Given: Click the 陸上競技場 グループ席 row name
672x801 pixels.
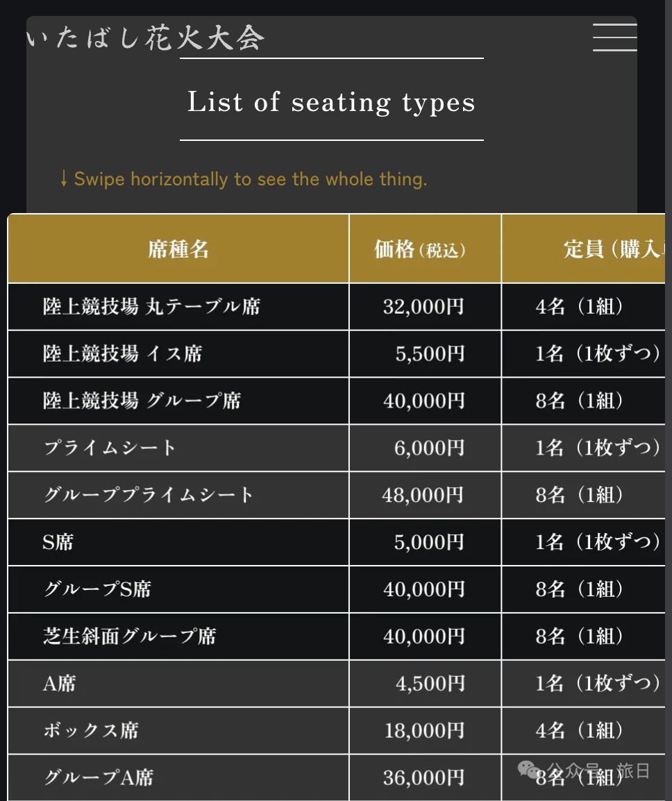Looking at the screenshot, I should coord(142,400).
